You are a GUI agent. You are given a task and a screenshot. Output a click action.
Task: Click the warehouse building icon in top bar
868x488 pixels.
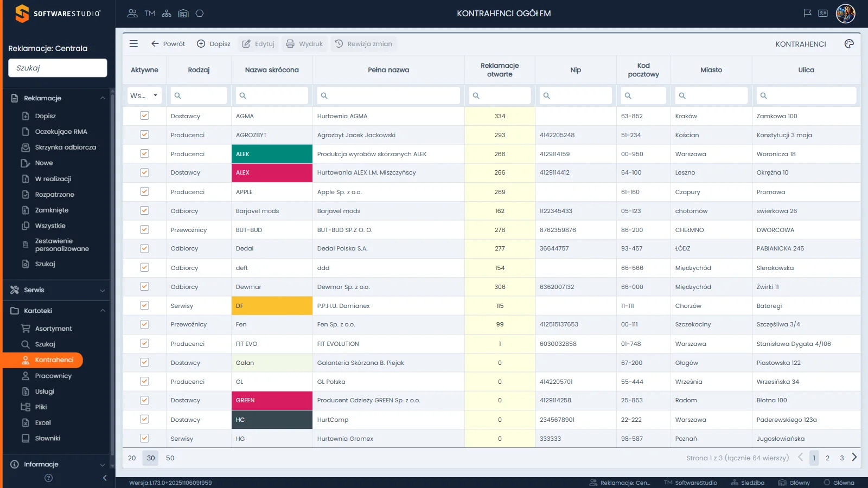[x=183, y=14]
